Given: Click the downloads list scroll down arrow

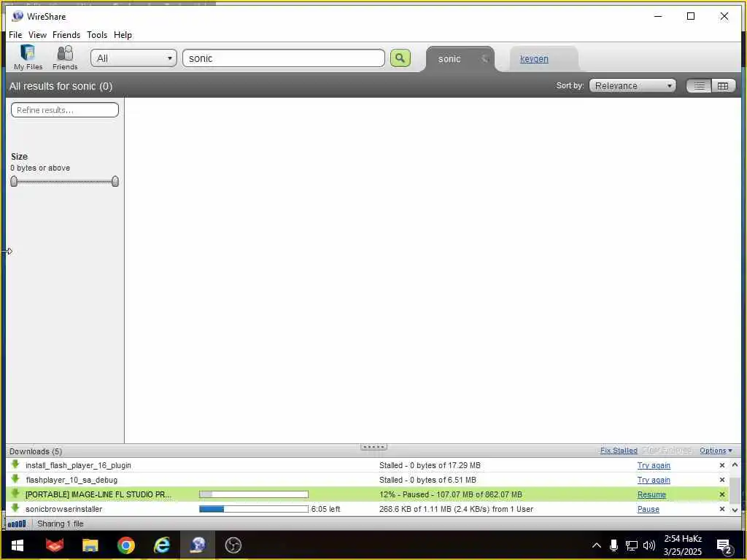Looking at the screenshot, I should click(x=735, y=510).
